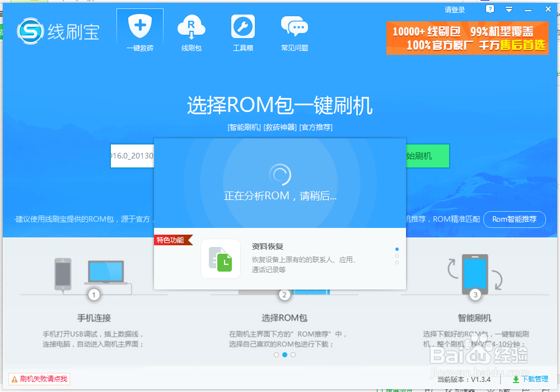
Task: Click the green 资料恢复 file icon
Action: point(220,259)
